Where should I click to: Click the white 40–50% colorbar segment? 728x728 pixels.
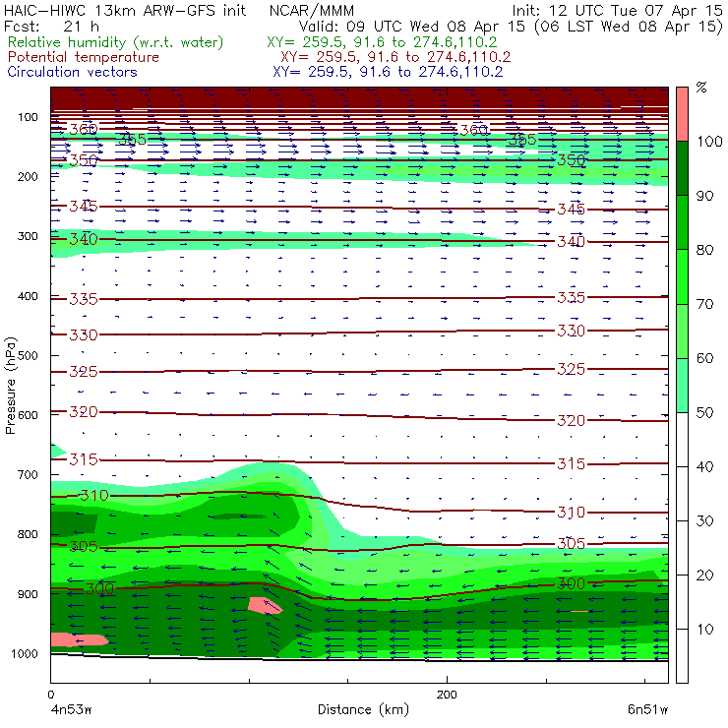tap(682, 439)
